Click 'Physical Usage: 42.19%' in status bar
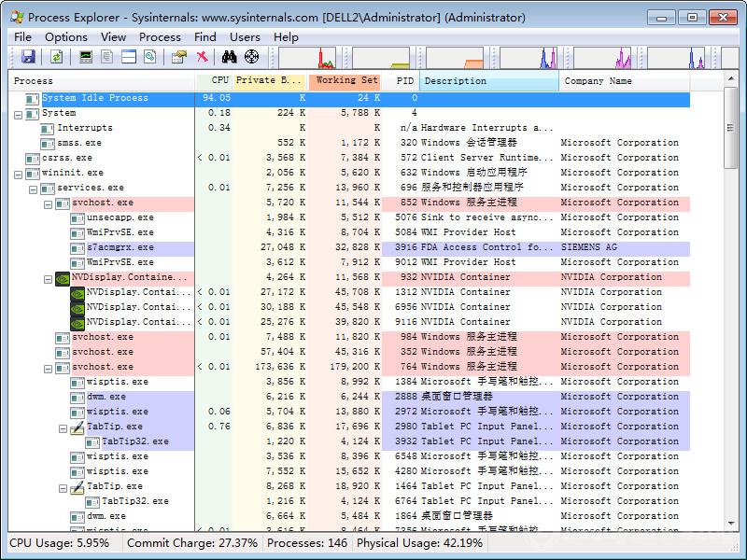This screenshot has width=747, height=560. [419, 543]
